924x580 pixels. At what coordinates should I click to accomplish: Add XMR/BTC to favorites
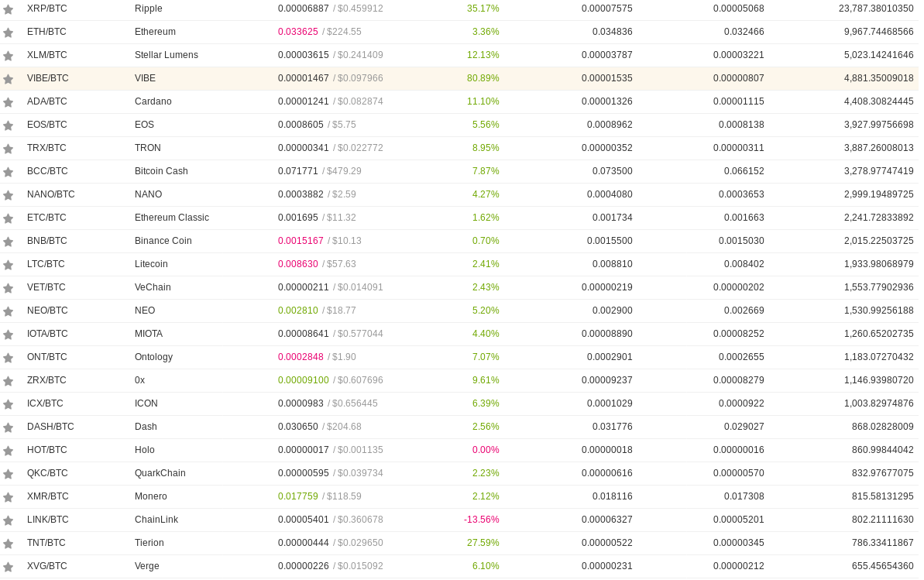(9, 497)
